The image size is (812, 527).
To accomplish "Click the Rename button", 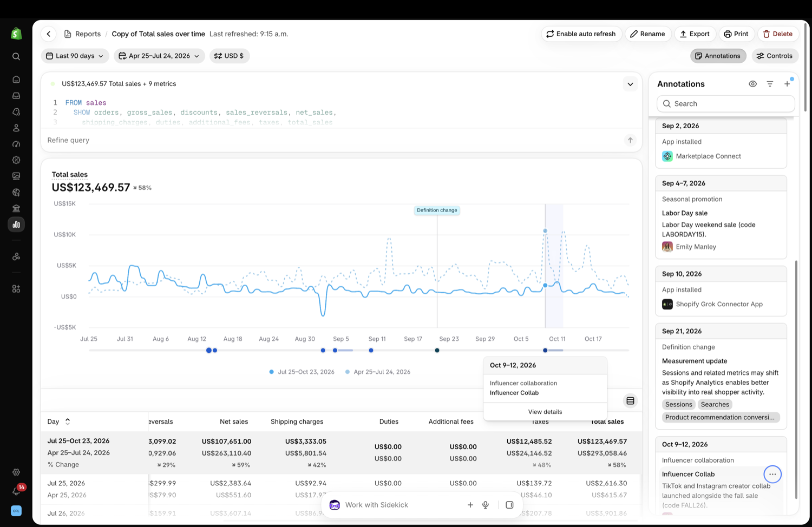I will [648, 34].
